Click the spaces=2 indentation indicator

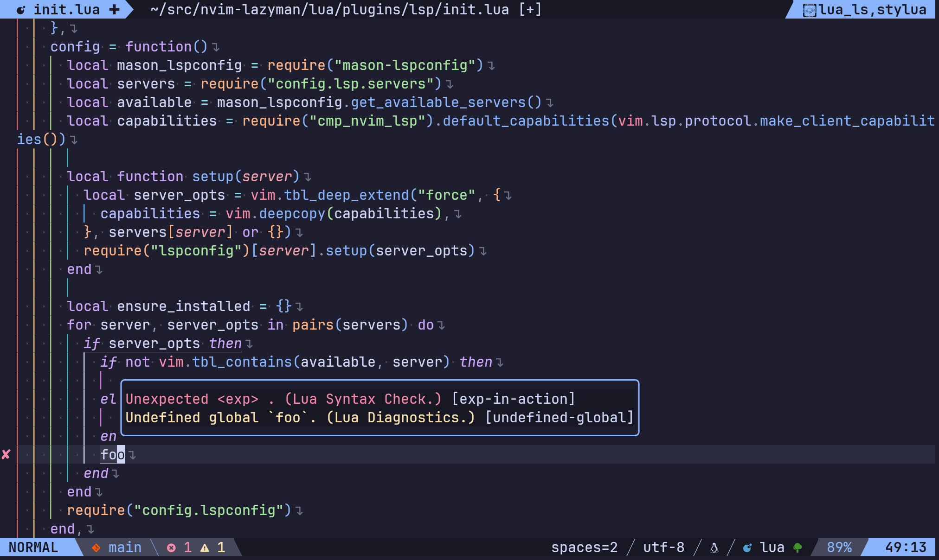pyautogui.click(x=584, y=547)
